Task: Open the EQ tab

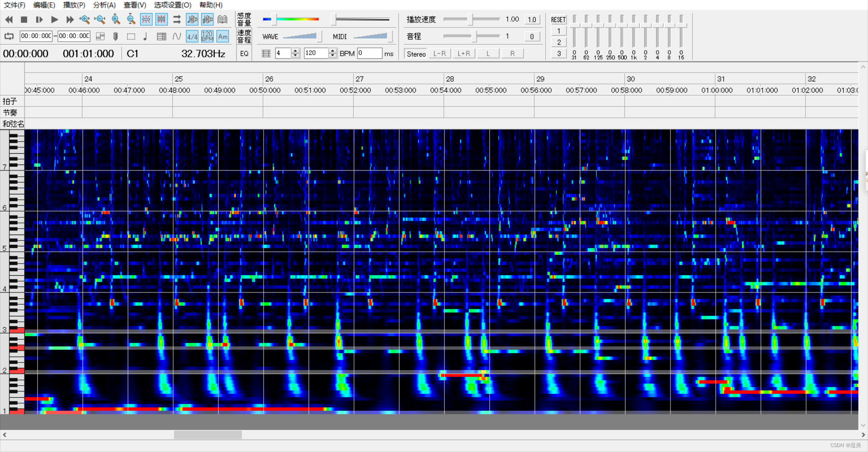Action: coord(244,53)
